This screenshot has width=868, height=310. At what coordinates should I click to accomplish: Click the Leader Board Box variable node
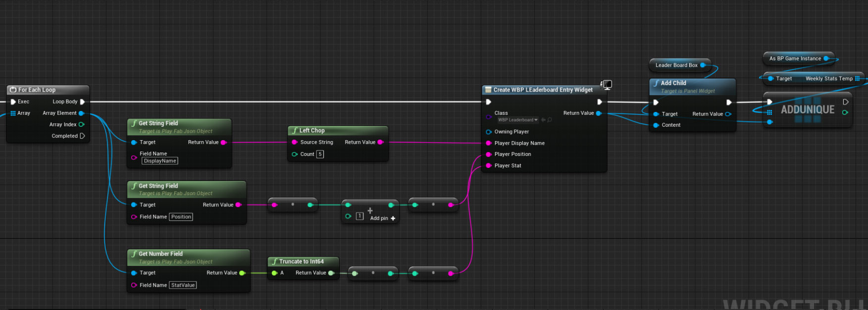tap(679, 65)
